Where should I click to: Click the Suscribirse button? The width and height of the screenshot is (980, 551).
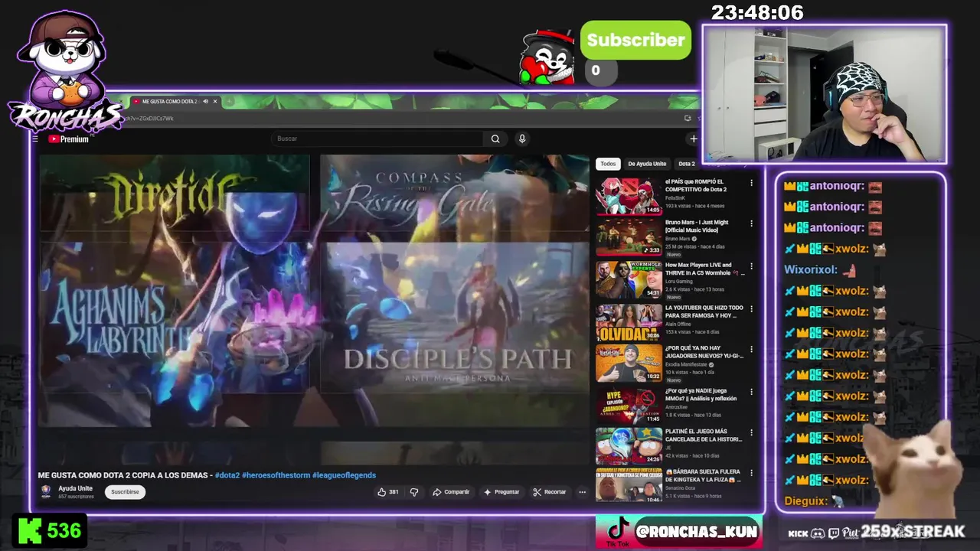click(125, 492)
